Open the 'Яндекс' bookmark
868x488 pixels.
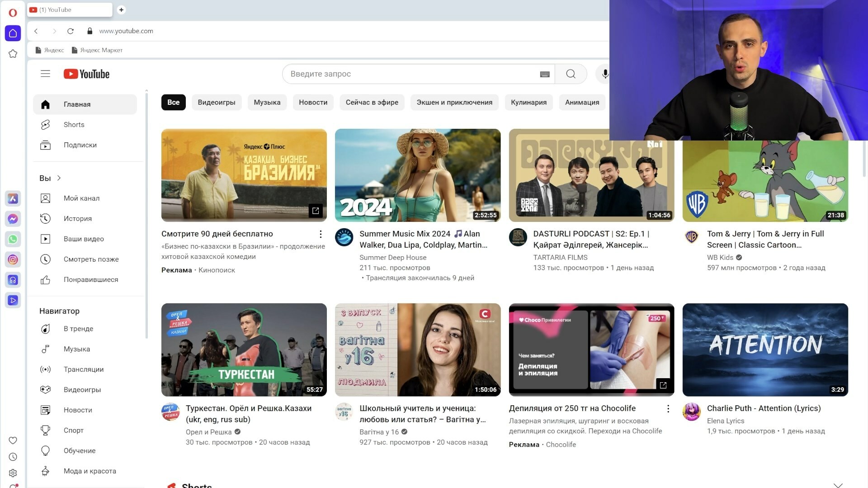click(50, 50)
